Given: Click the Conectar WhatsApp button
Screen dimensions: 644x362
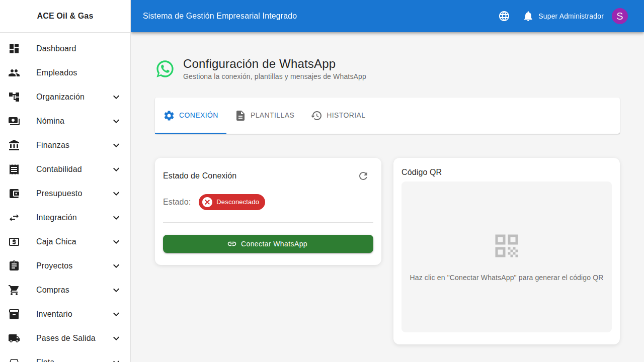Looking at the screenshot, I should (268, 244).
